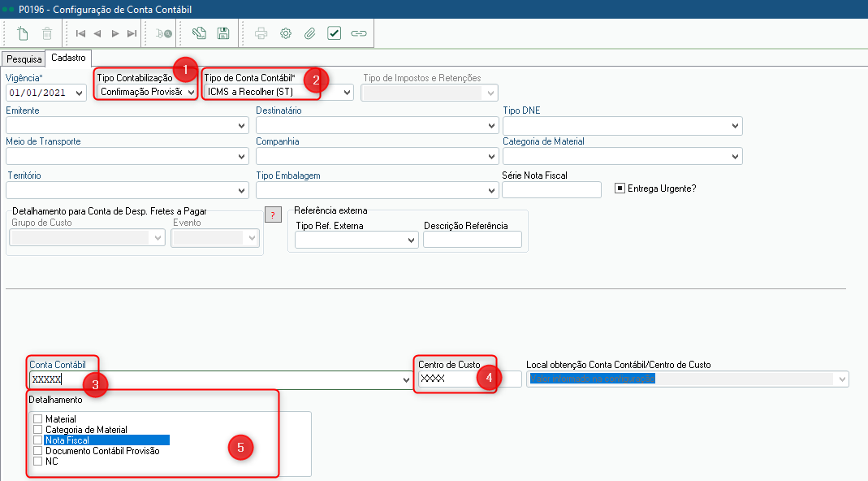Click the checkmark box toolbar icon
The width and height of the screenshot is (868, 481).
click(x=335, y=33)
